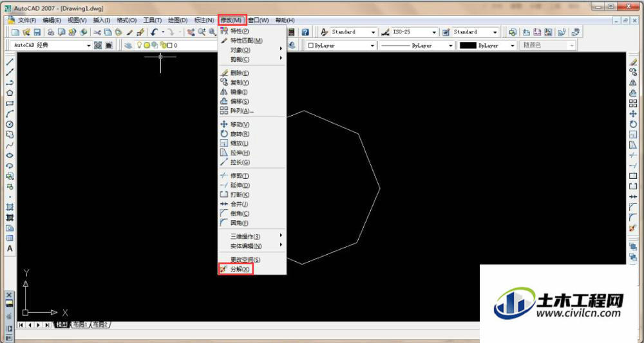Open the QuickCalc calculator icon
Viewport: 644px width, 343px height.
click(291, 32)
